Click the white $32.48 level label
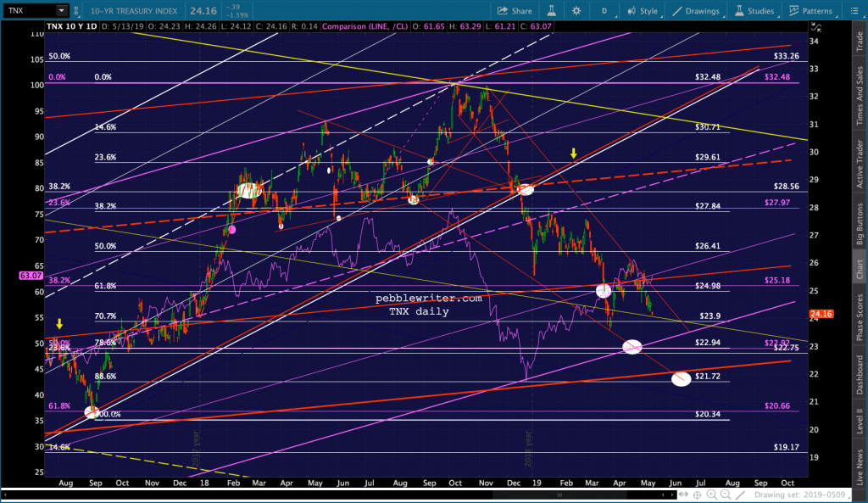 [708, 77]
